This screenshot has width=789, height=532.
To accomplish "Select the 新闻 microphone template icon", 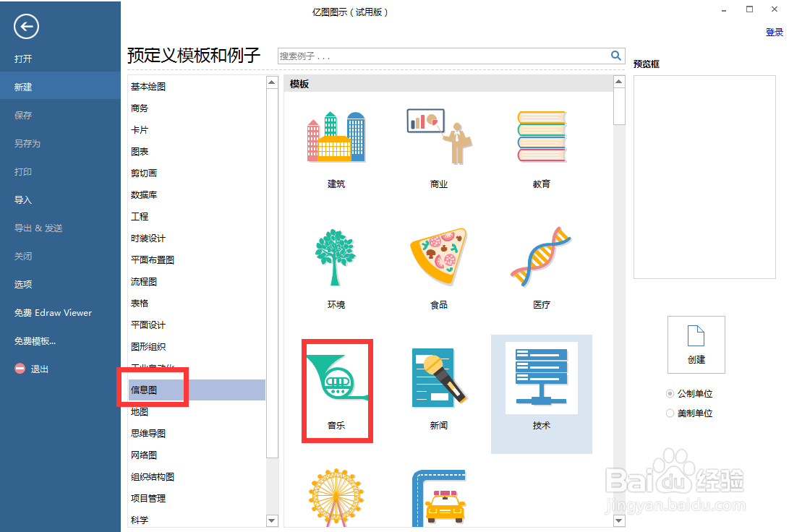I will pos(439,377).
